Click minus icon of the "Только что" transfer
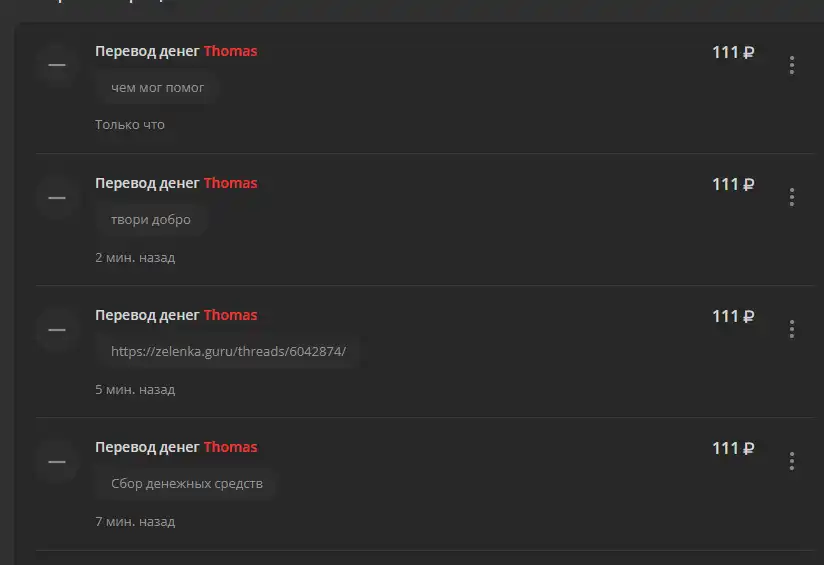The image size is (824, 565). [x=57, y=65]
